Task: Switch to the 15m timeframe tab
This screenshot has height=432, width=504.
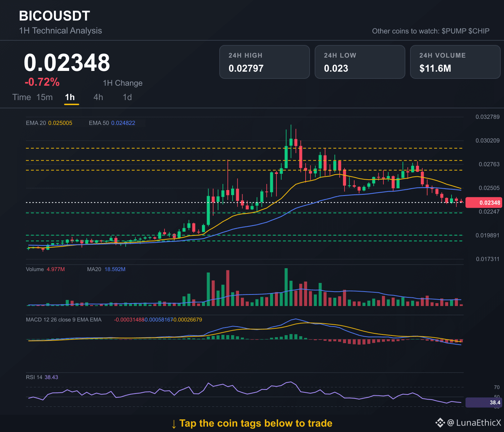Action: pyautogui.click(x=45, y=97)
